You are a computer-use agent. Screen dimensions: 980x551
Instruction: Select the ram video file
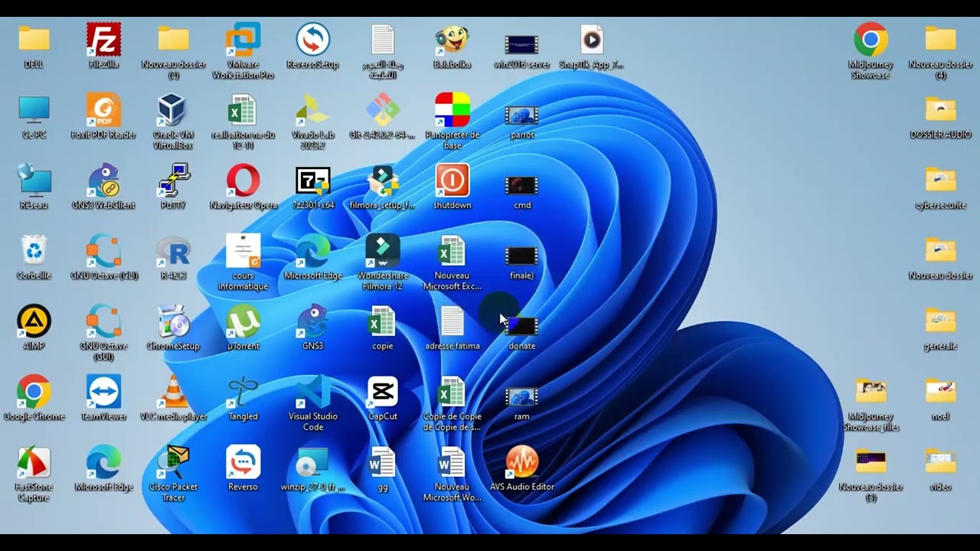(521, 396)
